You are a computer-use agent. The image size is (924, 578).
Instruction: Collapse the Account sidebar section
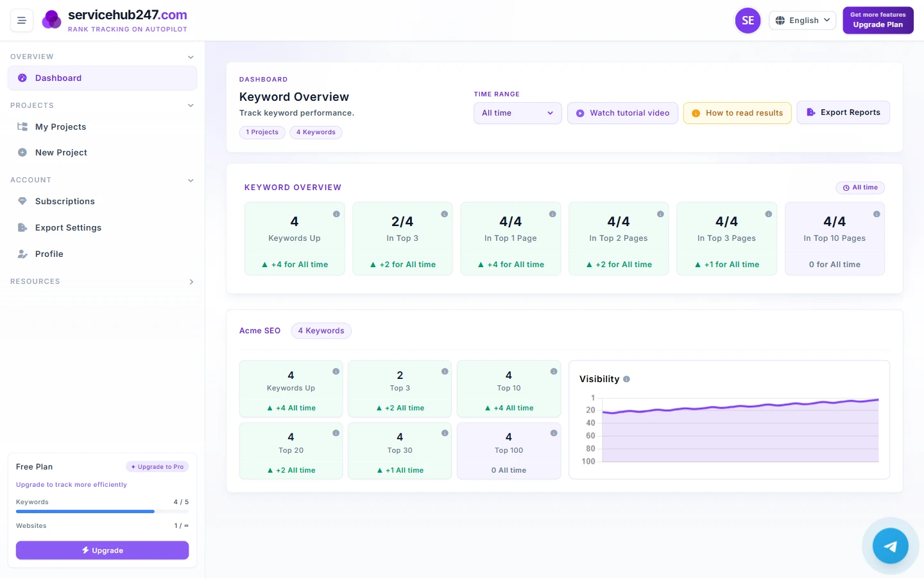click(191, 180)
